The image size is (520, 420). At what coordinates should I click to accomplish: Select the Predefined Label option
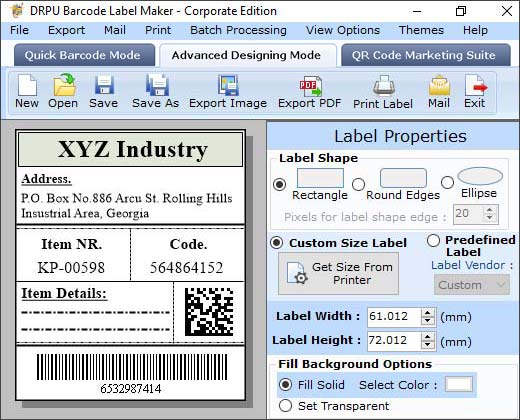433,240
